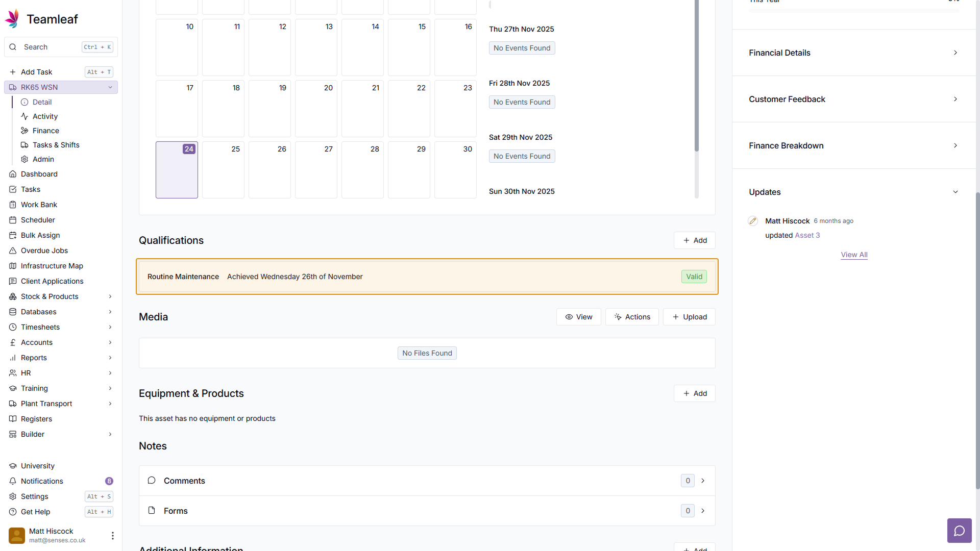The width and height of the screenshot is (980, 551).
Task: Click Add button beside Qualifications
Action: click(x=694, y=240)
